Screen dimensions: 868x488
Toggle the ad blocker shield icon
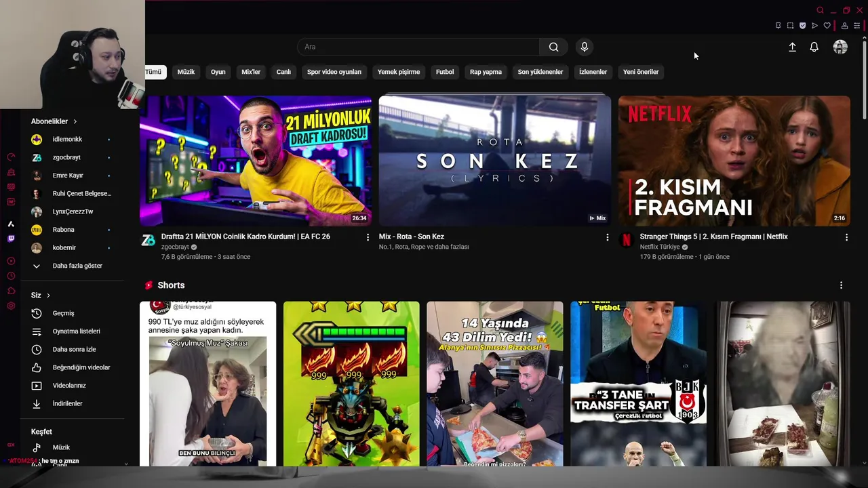[x=802, y=26]
